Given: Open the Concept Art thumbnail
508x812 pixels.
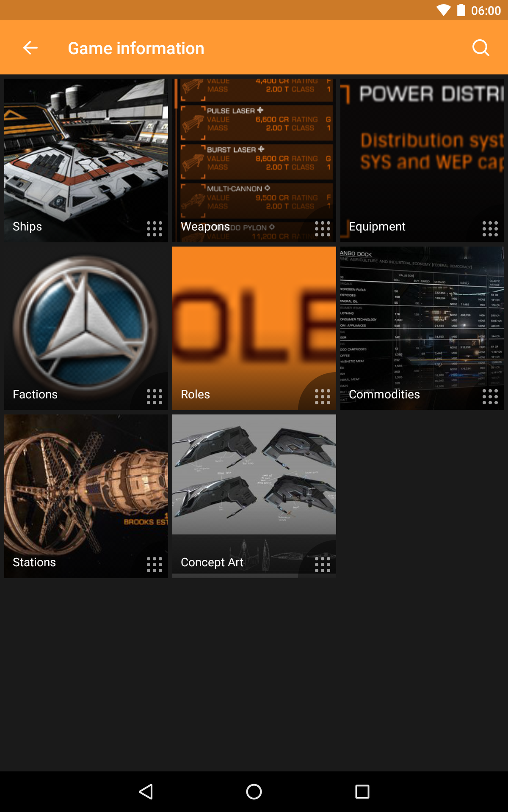Looking at the screenshot, I should [254, 496].
